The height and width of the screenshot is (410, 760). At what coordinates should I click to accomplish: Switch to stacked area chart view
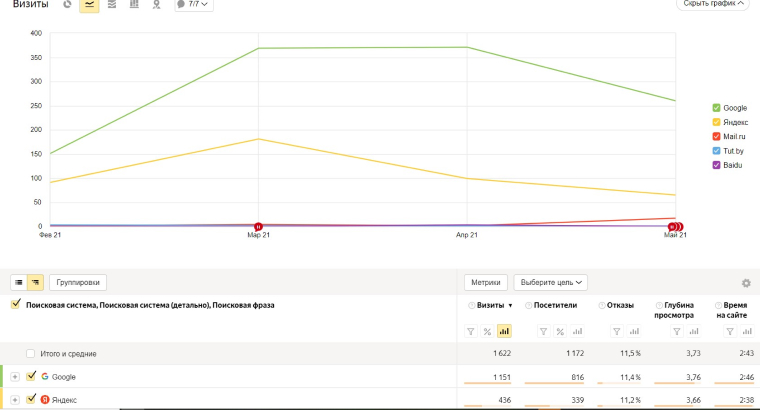pos(111,5)
